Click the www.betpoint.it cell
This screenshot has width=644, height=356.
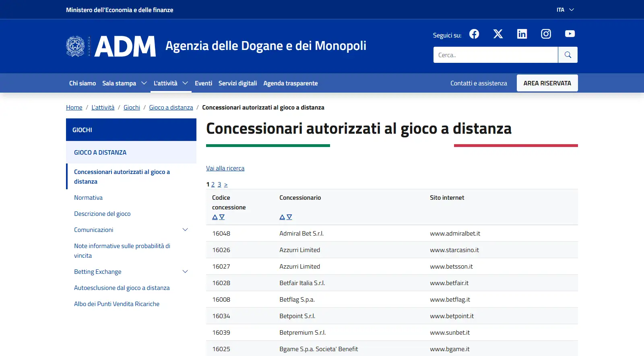point(452,316)
